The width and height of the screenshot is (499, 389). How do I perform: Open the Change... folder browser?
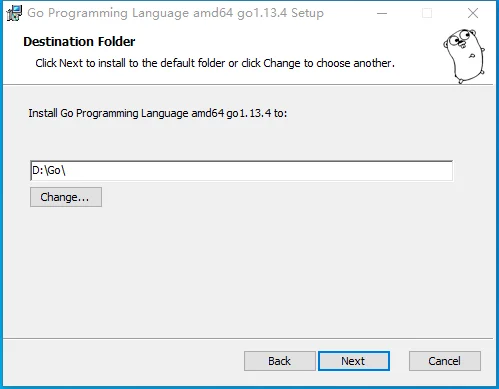(66, 197)
